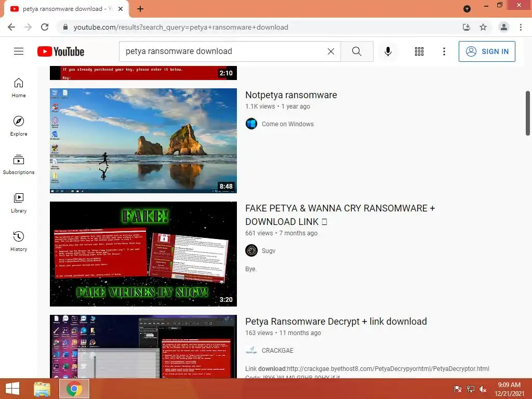Open the YouTube hamburger guide menu

click(19, 51)
